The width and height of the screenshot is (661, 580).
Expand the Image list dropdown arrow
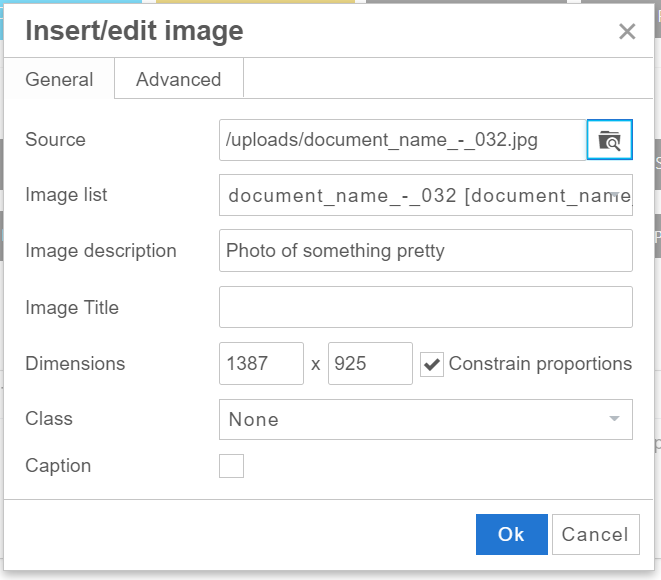pyautogui.click(x=615, y=195)
